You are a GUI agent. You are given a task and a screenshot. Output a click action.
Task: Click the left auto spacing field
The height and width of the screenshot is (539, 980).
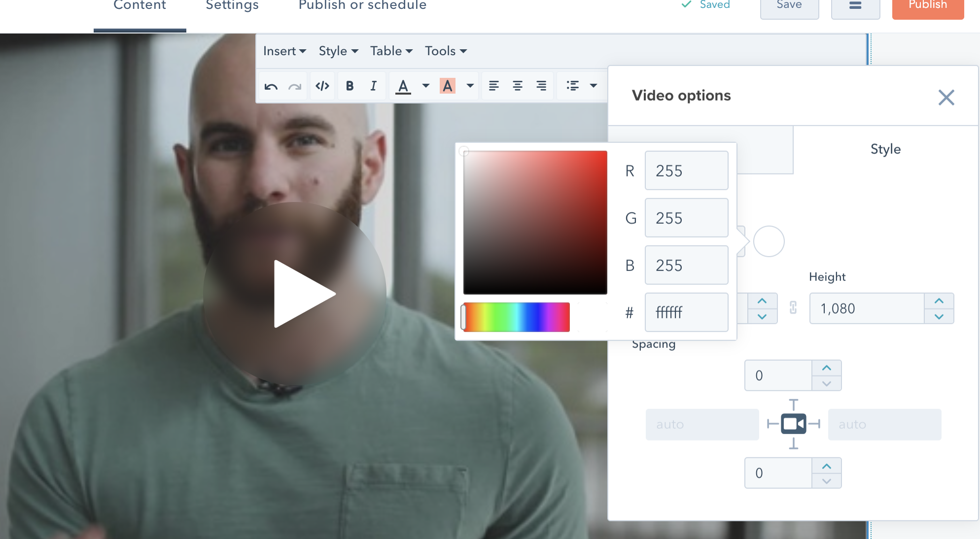702,424
